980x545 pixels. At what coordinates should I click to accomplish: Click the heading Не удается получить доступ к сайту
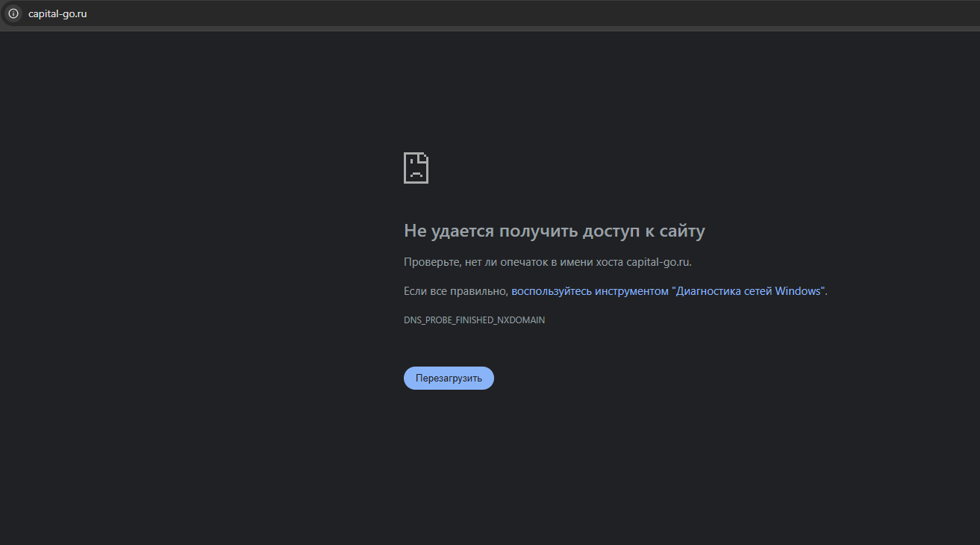click(x=554, y=231)
